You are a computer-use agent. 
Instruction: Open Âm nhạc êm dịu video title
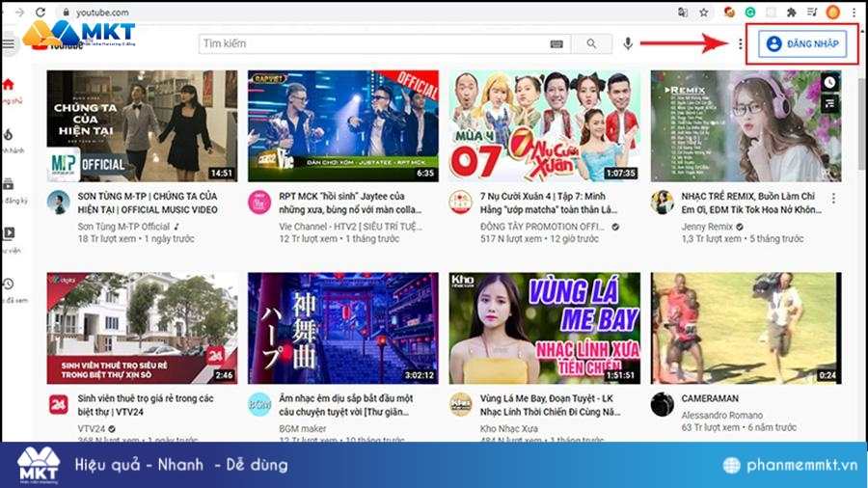[x=346, y=405]
